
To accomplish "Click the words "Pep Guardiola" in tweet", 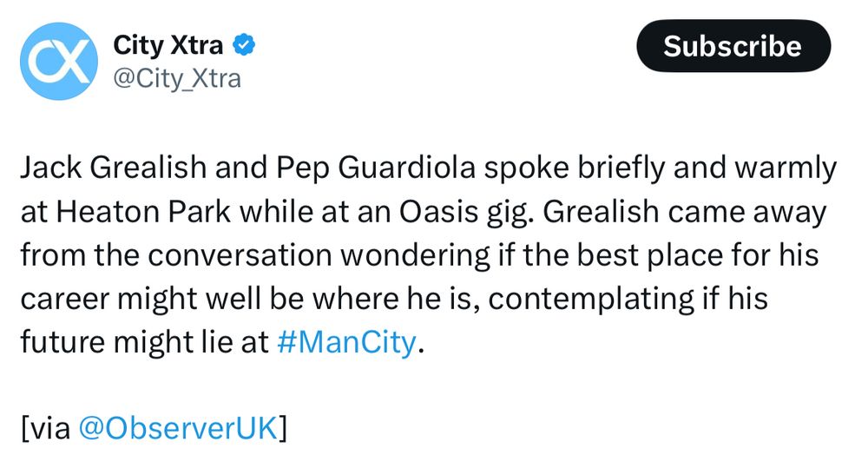I will pyautogui.click(x=375, y=168).
